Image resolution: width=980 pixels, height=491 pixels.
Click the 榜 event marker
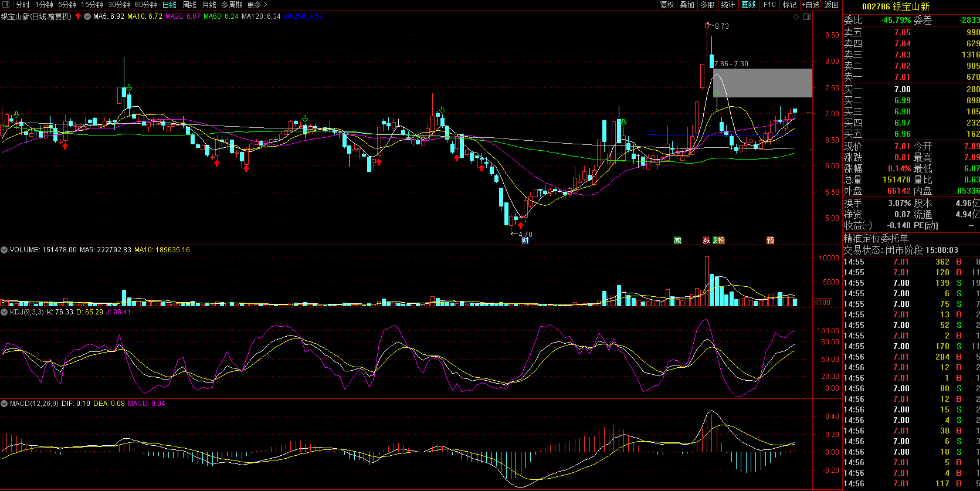click(x=721, y=241)
